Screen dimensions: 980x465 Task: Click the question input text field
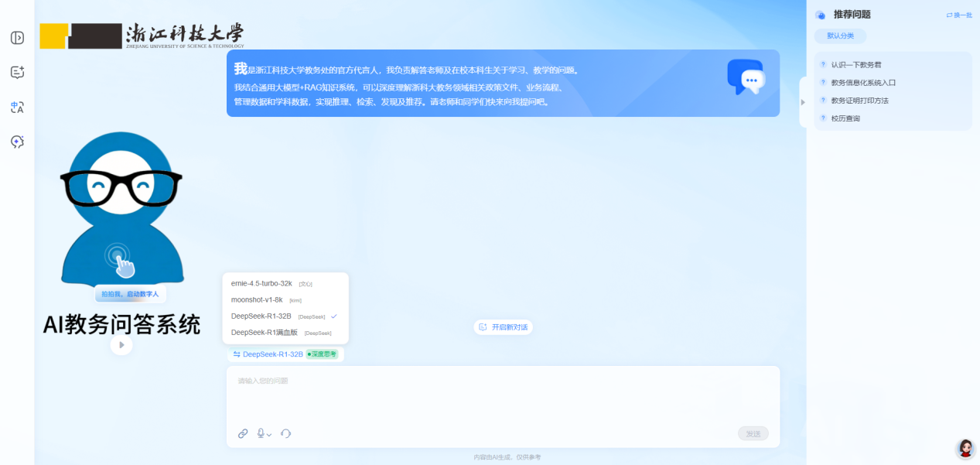tap(503, 395)
